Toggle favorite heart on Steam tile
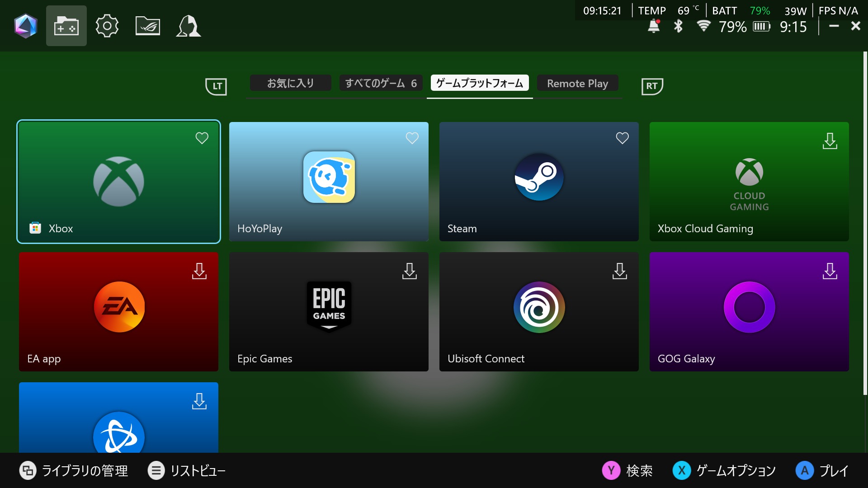 (623, 138)
